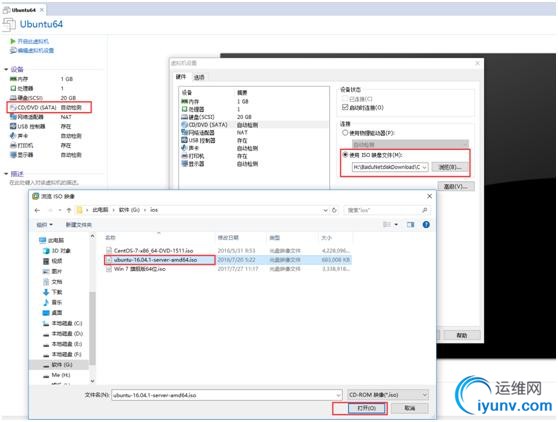
Task: Select memory row in settings dialog hardware list
Action: pyautogui.click(x=254, y=101)
